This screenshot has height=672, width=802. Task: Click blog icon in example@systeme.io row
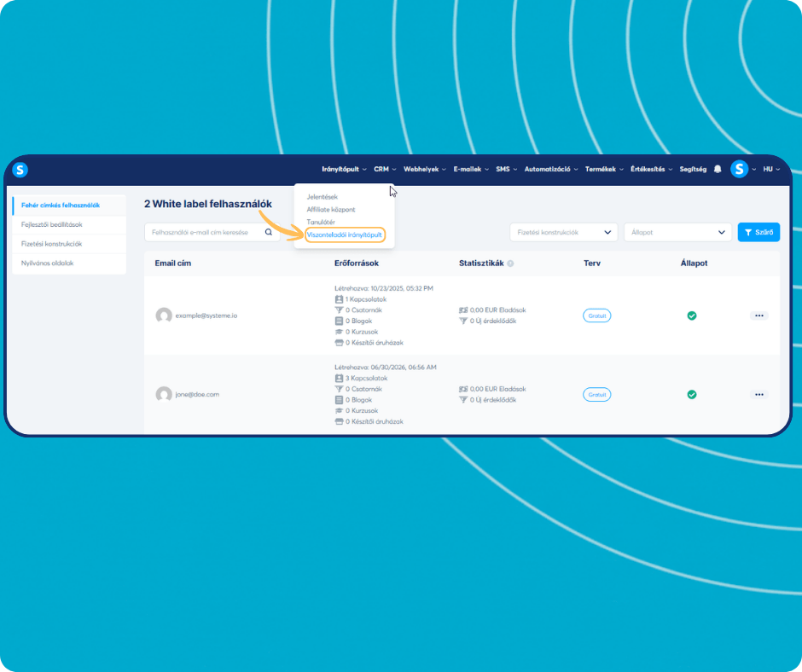339,321
